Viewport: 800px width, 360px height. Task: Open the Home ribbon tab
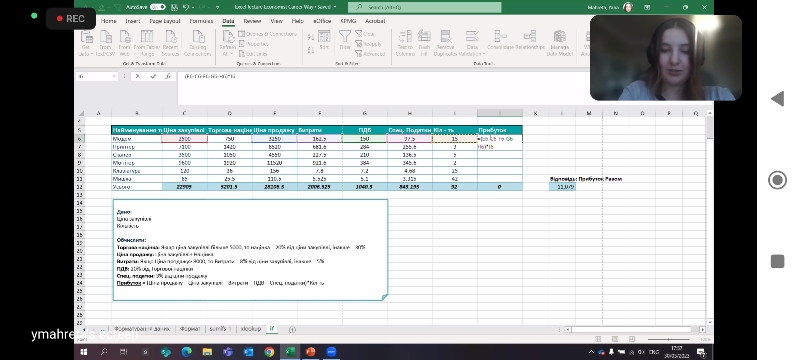[108, 21]
